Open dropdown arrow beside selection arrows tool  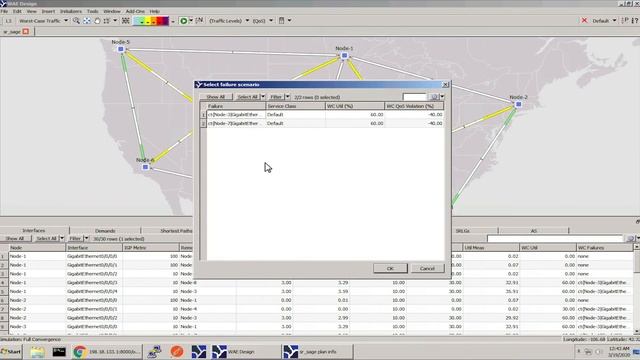click(115, 20)
